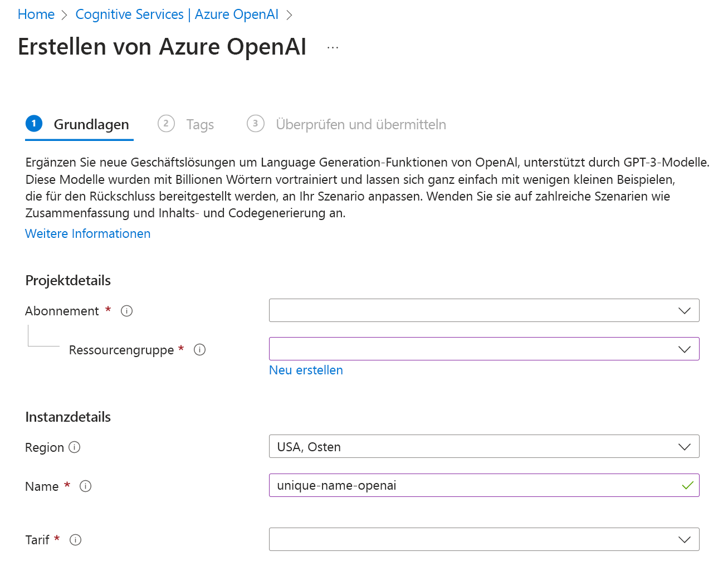Click the green checkmark in the Name field
This screenshot has width=728, height=566.
click(687, 485)
